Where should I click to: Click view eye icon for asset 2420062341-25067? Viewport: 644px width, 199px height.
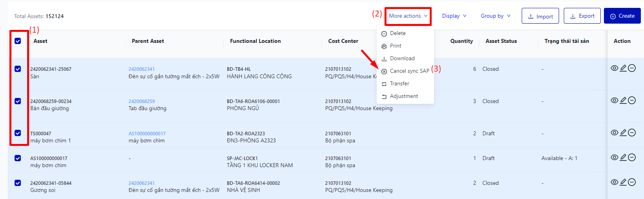pyautogui.click(x=614, y=68)
